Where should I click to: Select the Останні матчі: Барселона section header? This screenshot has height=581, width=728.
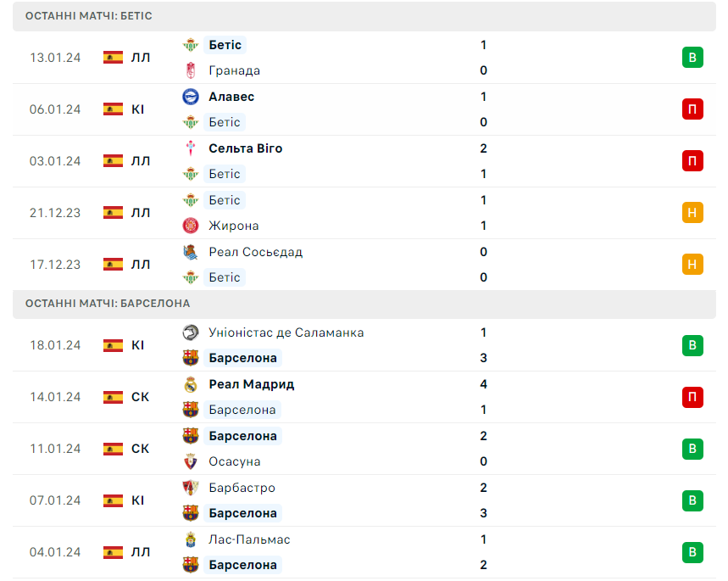[364, 304]
